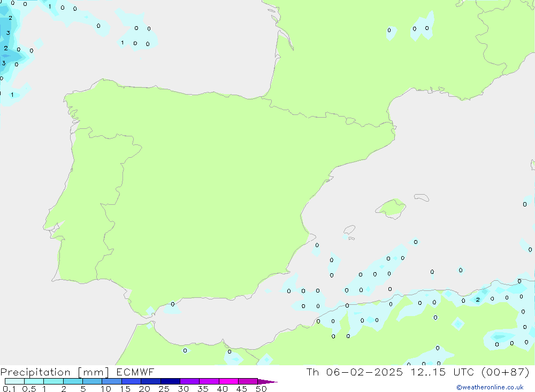Click the 2–5 mm legend color swatch
This screenshot has width=535, height=392.
coord(73,381)
